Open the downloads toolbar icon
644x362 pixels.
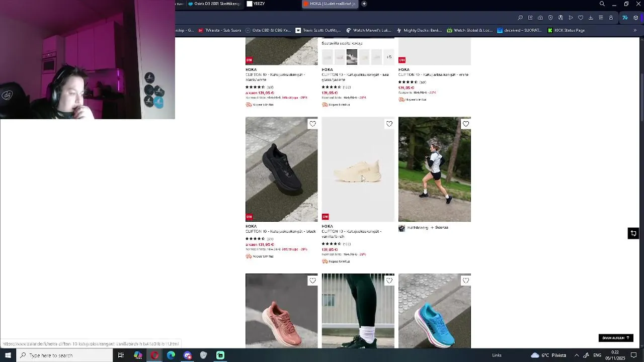pos(591,18)
